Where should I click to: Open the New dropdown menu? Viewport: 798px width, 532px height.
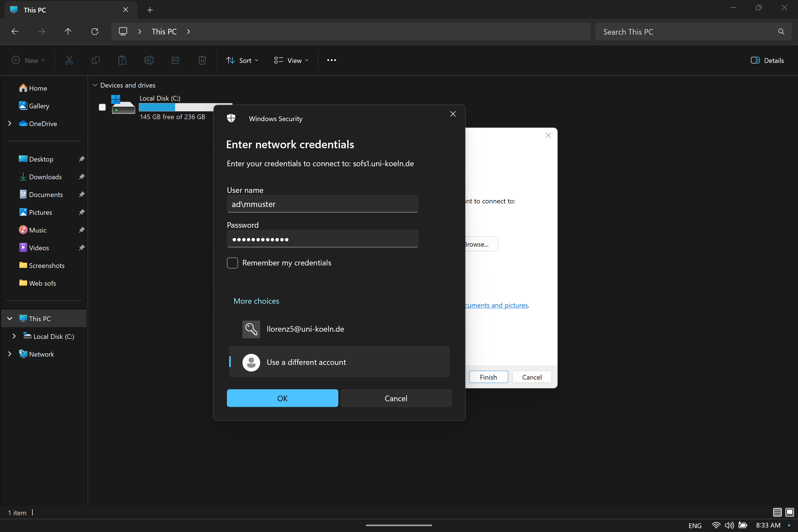coord(29,60)
